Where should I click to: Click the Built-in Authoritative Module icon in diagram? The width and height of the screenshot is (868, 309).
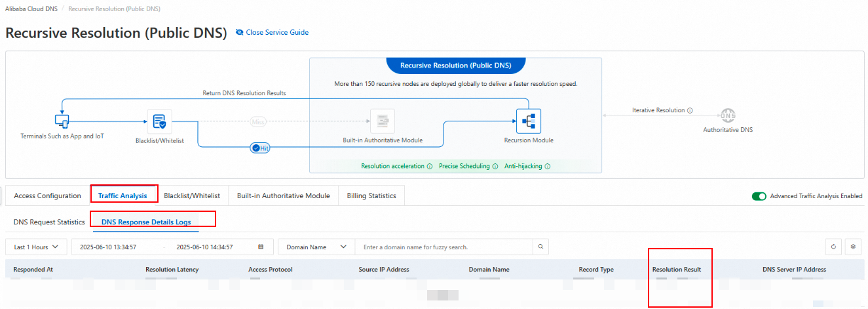pos(383,121)
